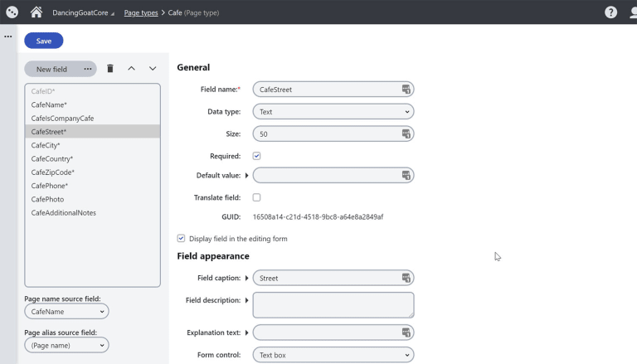Open macro editor icon for Size field

[x=406, y=133]
